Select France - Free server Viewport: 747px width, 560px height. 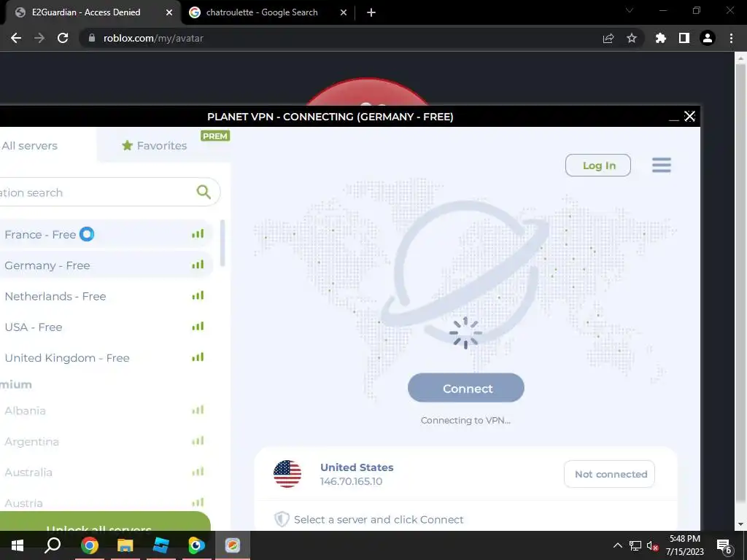[x=106, y=234]
